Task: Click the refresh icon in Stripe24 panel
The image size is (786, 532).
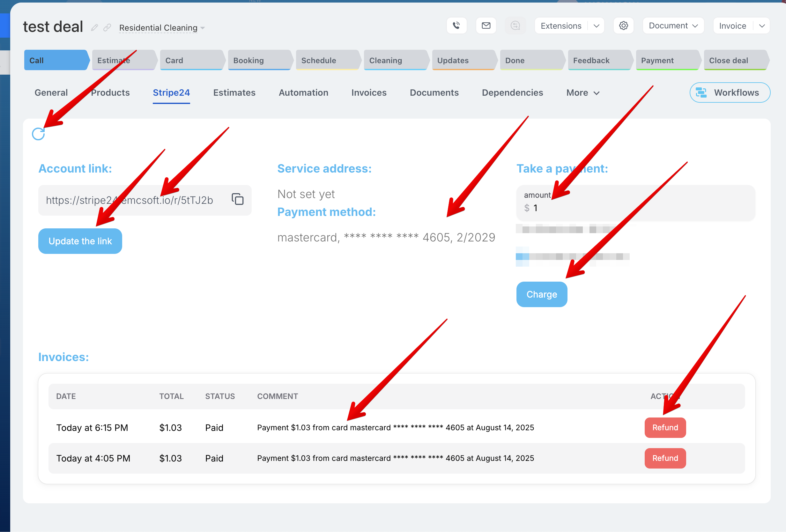Action: [38, 134]
